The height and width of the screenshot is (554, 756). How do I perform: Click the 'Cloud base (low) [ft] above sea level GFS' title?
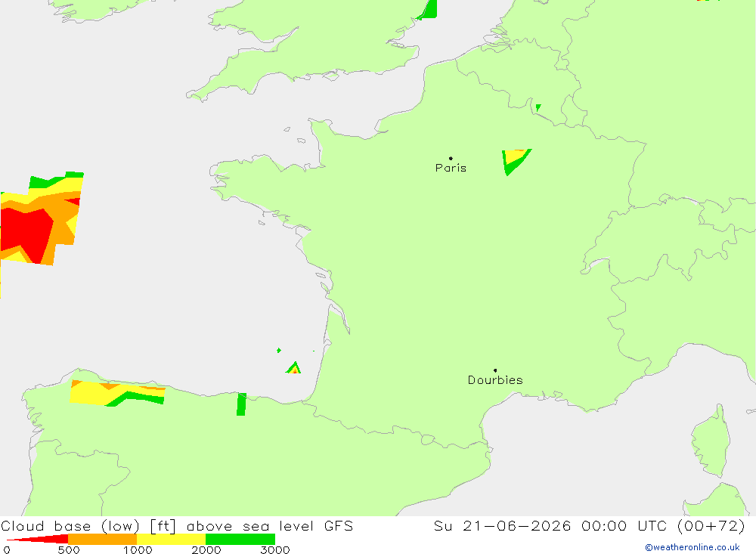(x=177, y=525)
